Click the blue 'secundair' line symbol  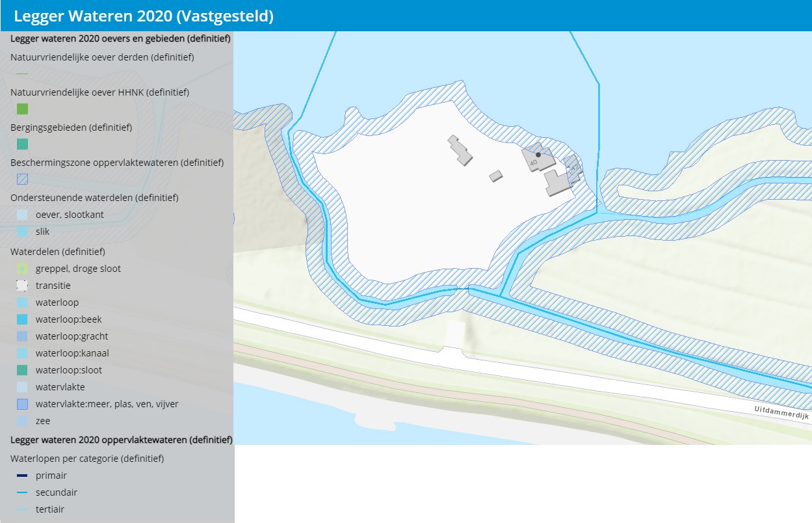pyautogui.click(x=22, y=493)
